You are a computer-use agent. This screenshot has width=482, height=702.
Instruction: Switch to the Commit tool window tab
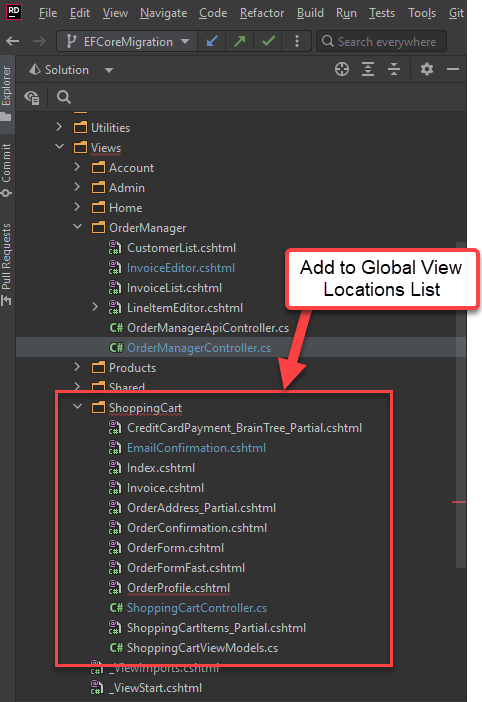pos(6,170)
